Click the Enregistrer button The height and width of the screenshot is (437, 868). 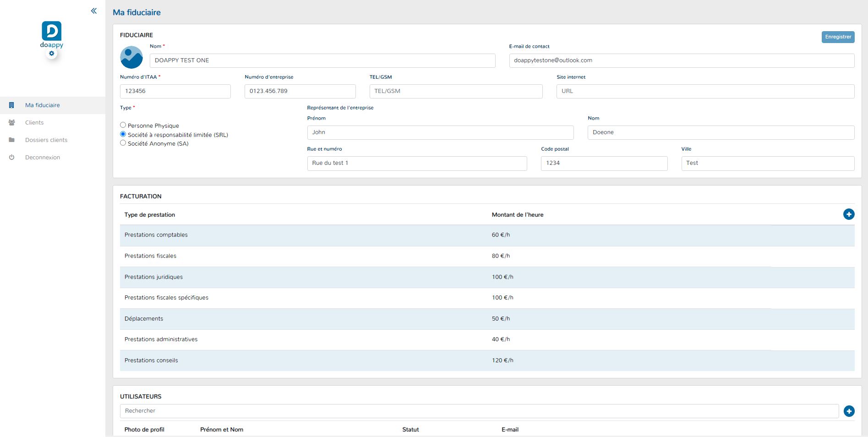[x=838, y=37]
